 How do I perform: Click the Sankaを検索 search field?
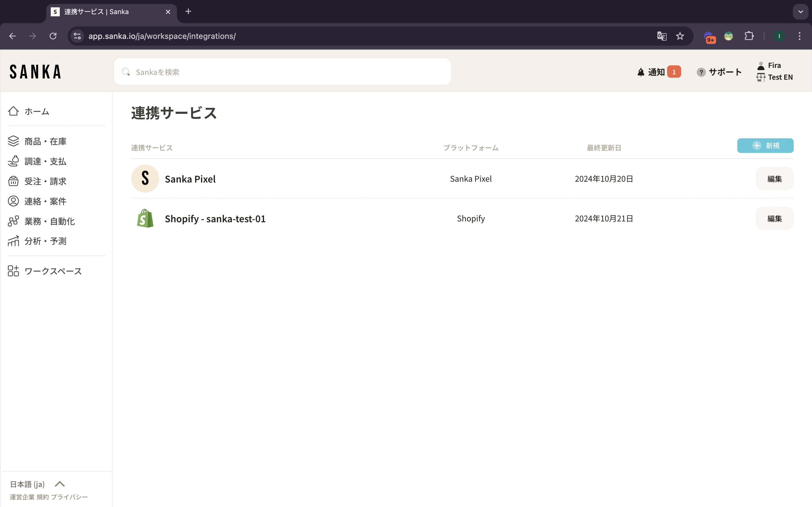(x=282, y=72)
